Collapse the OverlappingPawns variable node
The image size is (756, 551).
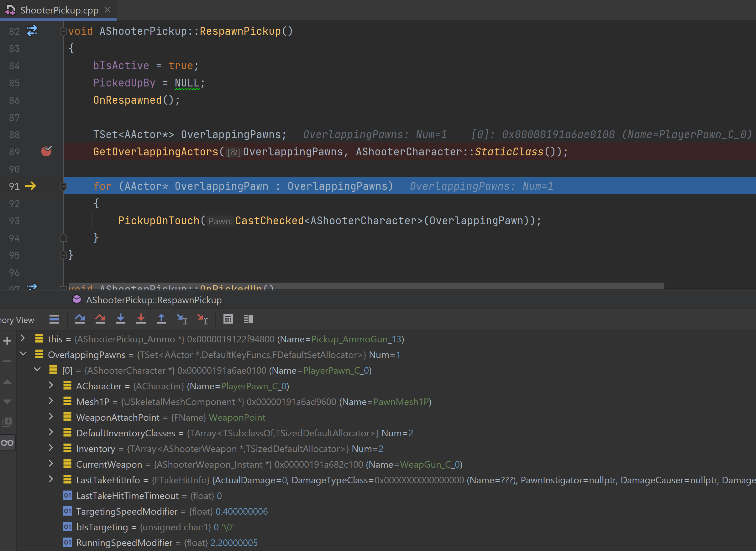pos(23,354)
